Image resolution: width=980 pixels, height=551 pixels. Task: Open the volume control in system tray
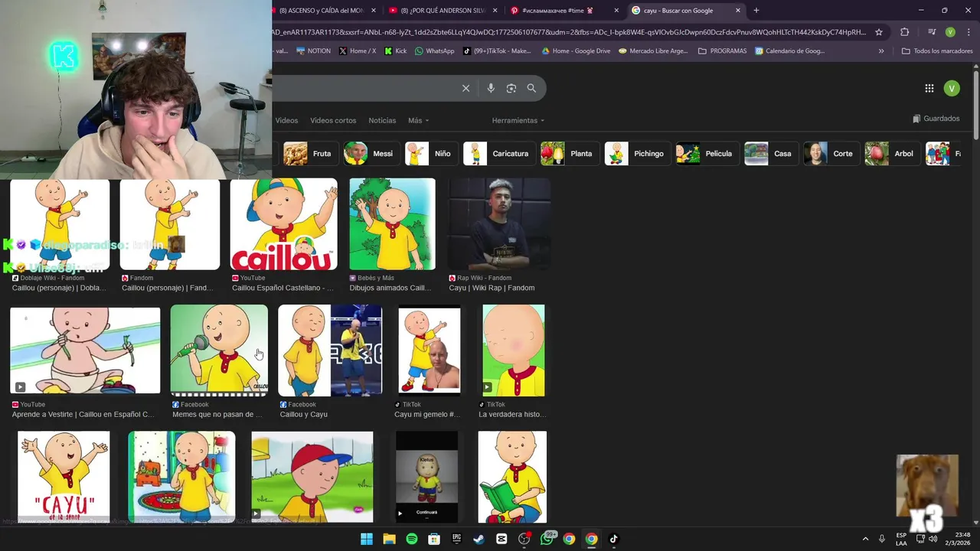click(933, 539)
